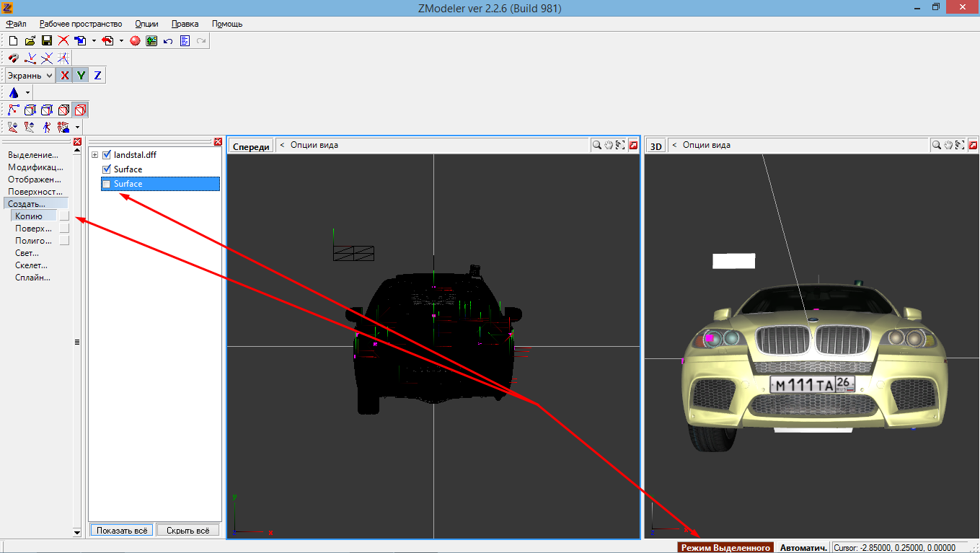The width and height of the screenshot is (980, 553).
Task: Click the Показать всё button
Action: tap(121, 530)
